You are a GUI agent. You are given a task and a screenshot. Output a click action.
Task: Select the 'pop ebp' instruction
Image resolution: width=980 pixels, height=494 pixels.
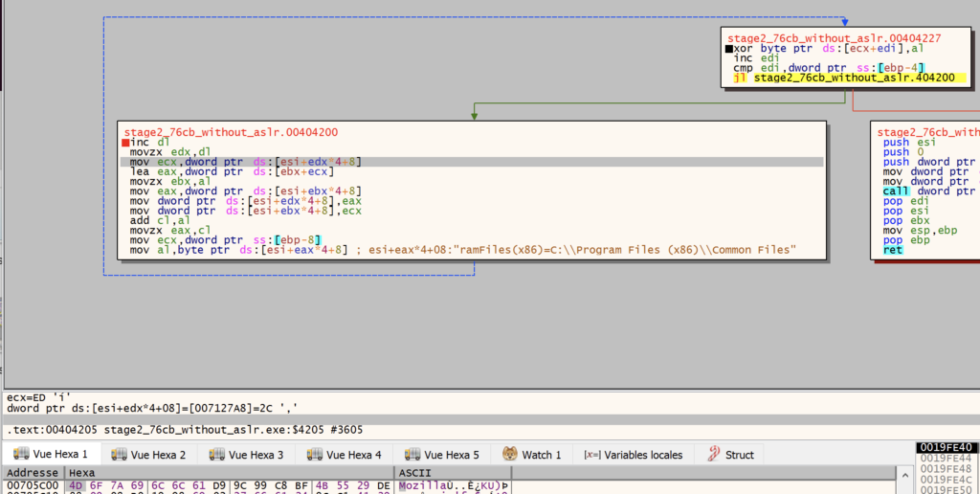point(906,239)
